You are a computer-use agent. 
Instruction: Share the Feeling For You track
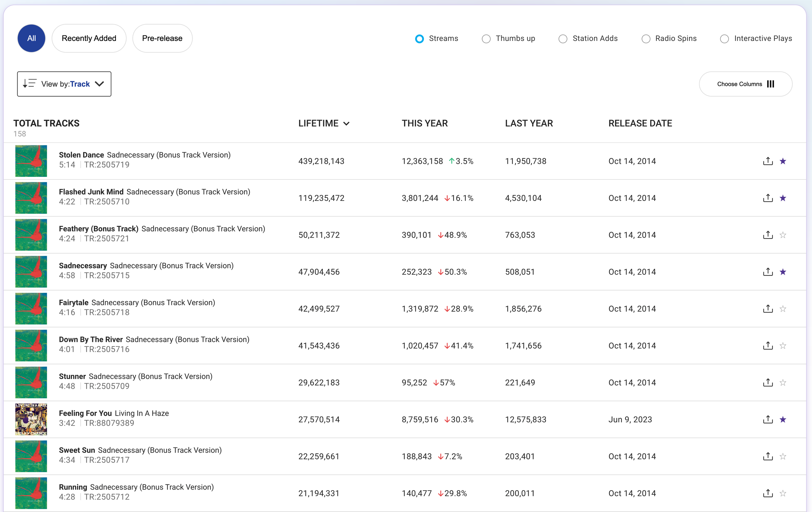(x=768, y=420)
